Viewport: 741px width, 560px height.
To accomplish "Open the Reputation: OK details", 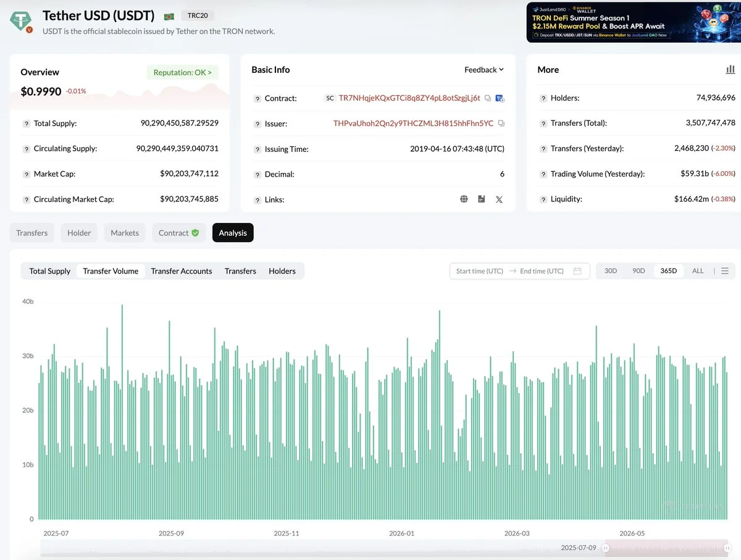I will click(x=183, y=72).
